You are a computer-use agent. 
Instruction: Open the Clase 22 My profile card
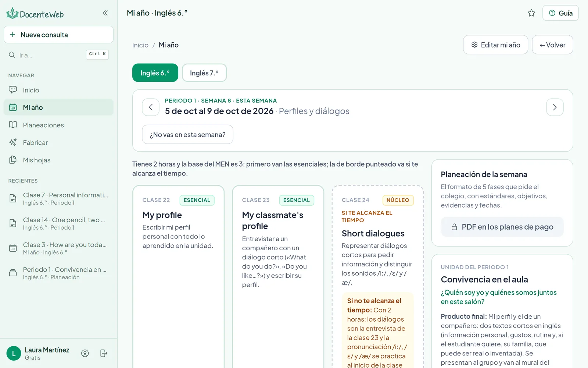point(178,276)
